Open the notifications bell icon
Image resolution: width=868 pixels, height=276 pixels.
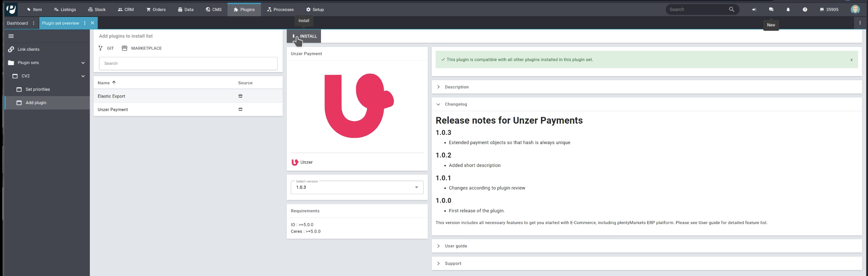788,10
